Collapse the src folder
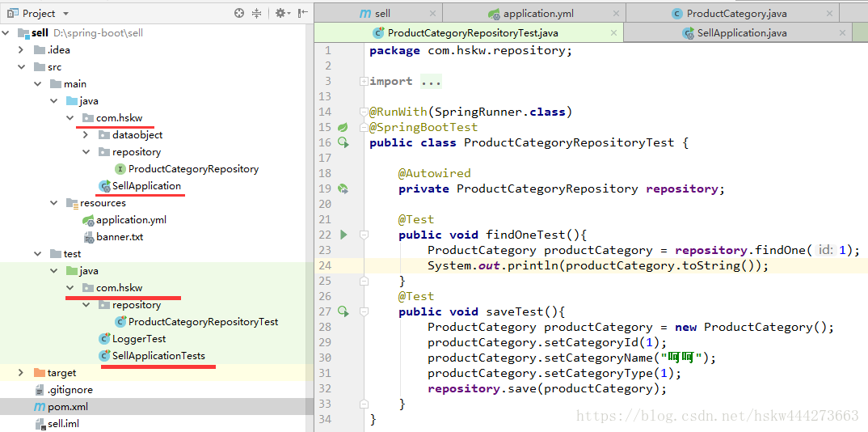 (x=22, y=67)
